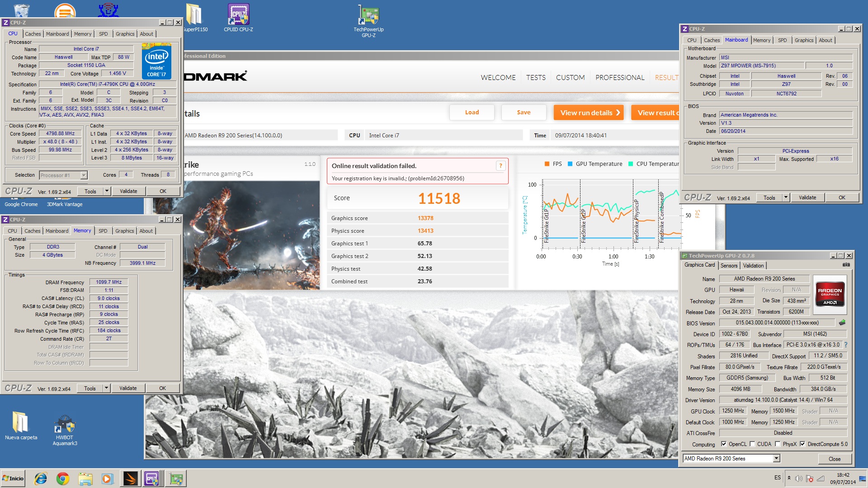Viewport: 868px width, 488px height.
Task: Toggle the OpenCL checkbox
Action: (724, 444)
